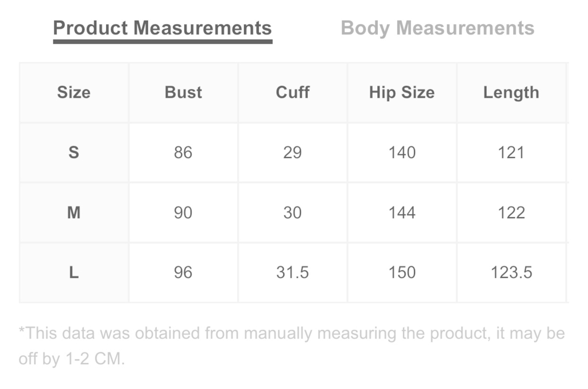Click the length value 123.5
This screenshot has height=389, width=588.
(512, 272)
